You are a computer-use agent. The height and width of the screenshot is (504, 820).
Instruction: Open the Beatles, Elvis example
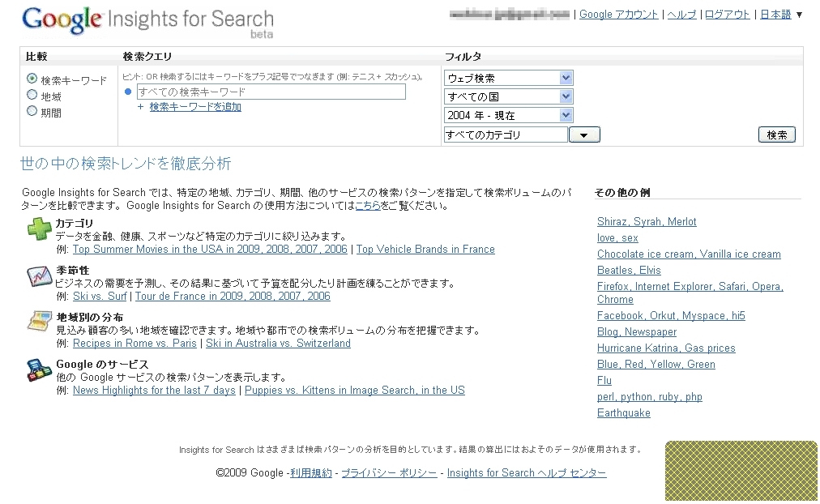(x=629, y=271)
